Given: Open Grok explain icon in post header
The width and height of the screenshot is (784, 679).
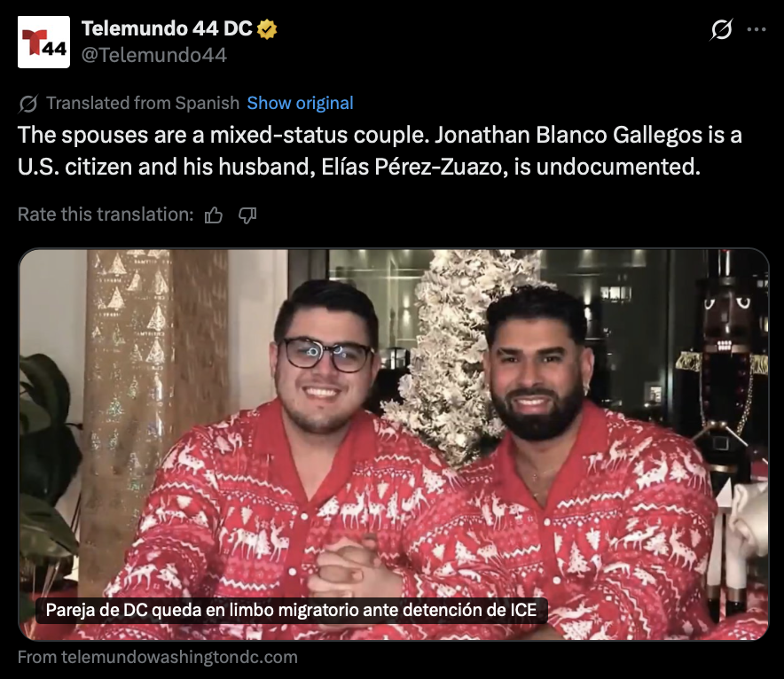Looking at the screenshot, I should [721, 29].
